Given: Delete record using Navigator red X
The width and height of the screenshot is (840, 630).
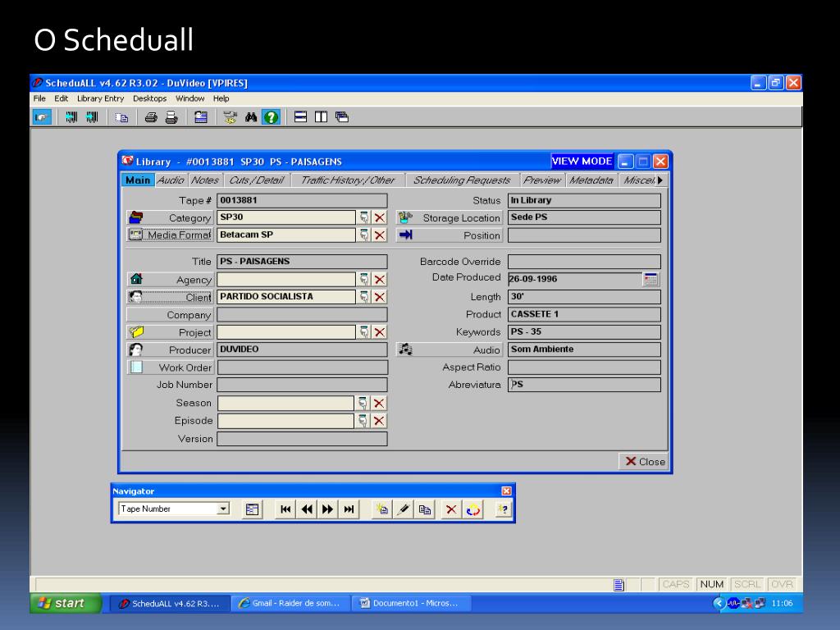Looking at the screenshot, I should 451,509.
